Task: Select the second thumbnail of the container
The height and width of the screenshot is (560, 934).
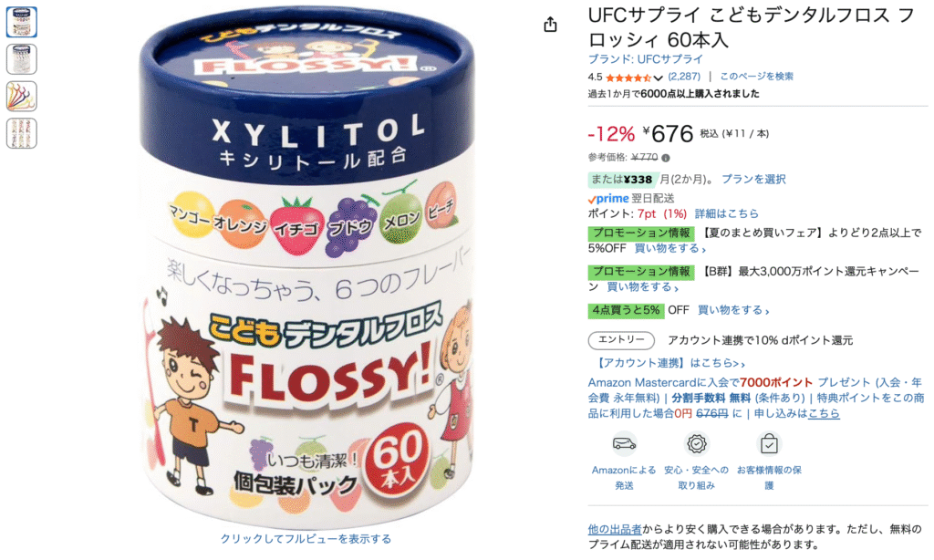Action: click(x=22, y=59)
